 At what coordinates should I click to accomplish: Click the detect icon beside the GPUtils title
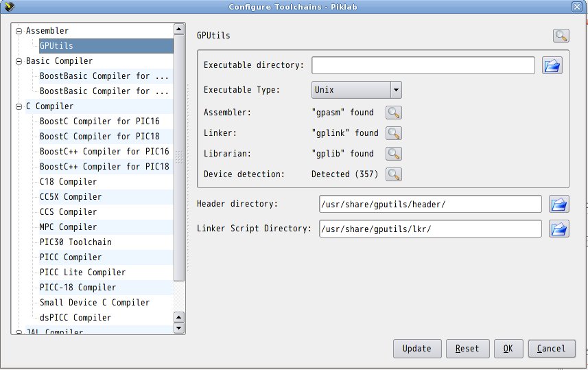(x=561, y=36)
